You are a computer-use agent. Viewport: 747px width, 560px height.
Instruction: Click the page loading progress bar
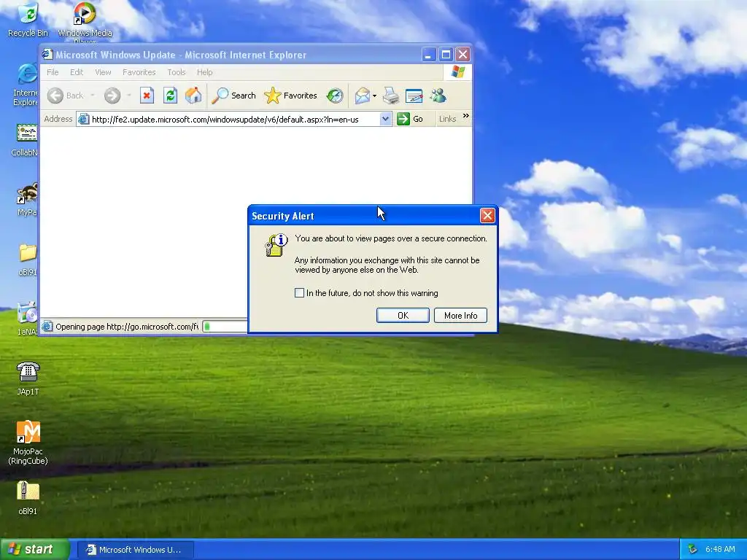(225, 327)
